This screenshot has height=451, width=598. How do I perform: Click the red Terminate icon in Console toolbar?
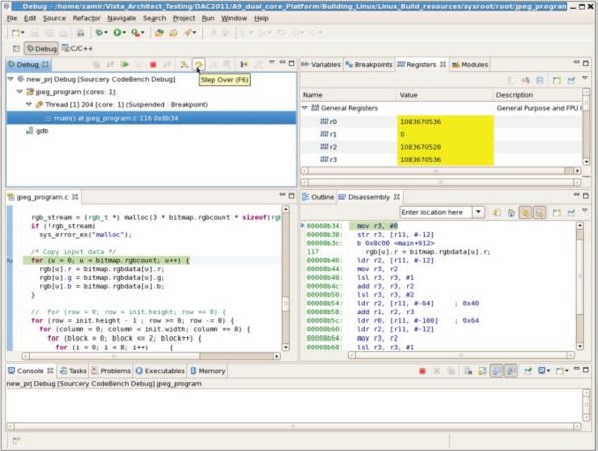point(422,371)
